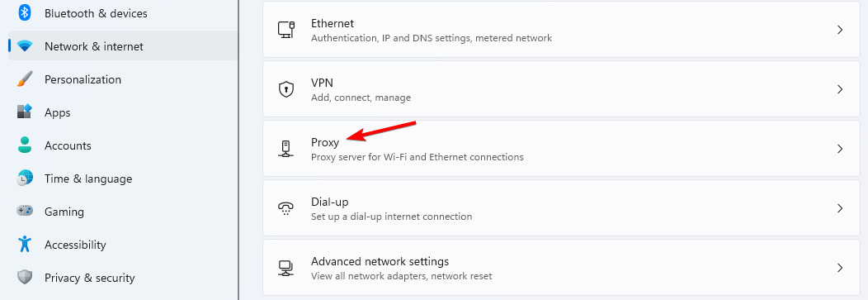Select the Apps sidebar icon

pos(25,112)
